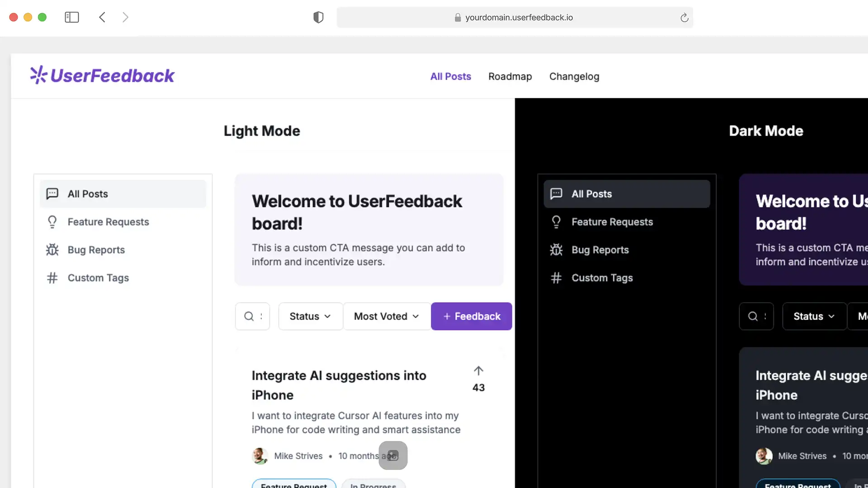Reload the page with refresh icon

[x=684, y=18]
